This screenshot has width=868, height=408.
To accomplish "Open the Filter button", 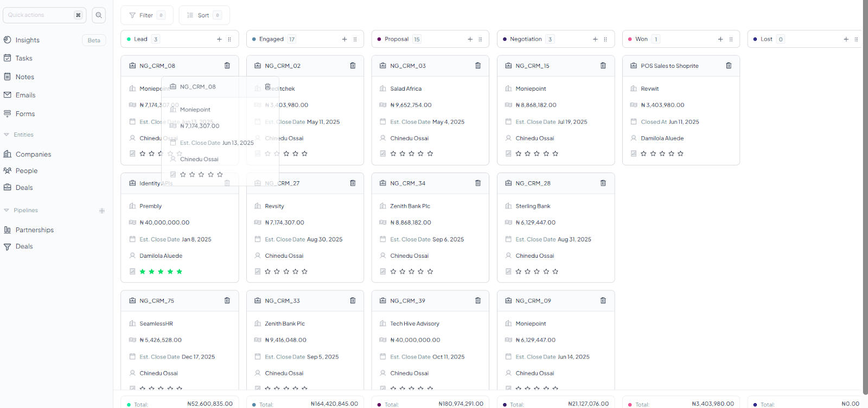I will (x=146, y=15).
